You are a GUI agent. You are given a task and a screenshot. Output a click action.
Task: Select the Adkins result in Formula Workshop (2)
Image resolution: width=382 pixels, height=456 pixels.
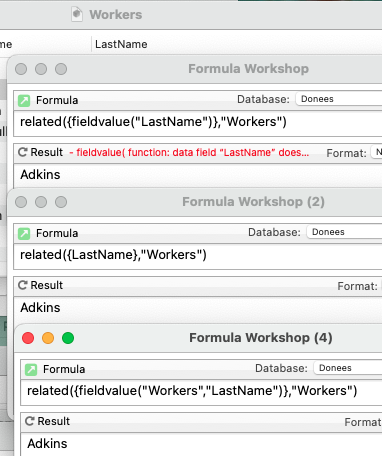point(40,308)
